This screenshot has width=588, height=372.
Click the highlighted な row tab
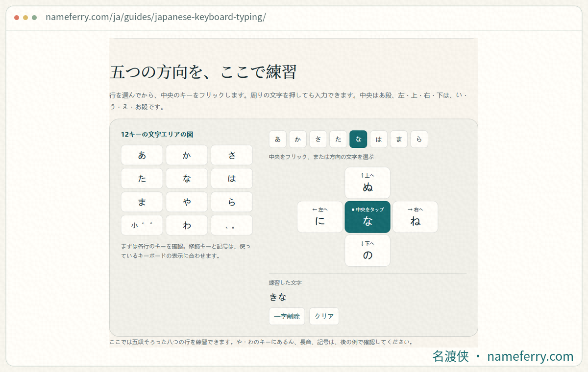click(x=358, y=139)
